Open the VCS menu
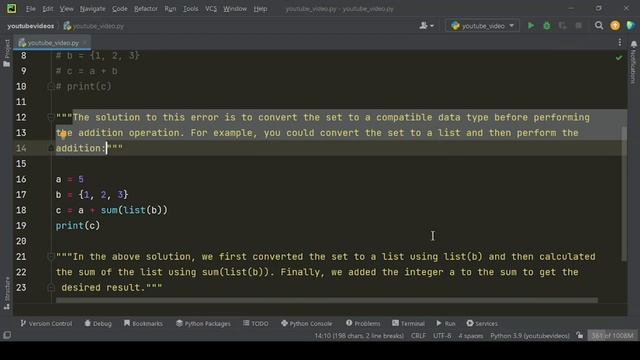 click(211, 9)
